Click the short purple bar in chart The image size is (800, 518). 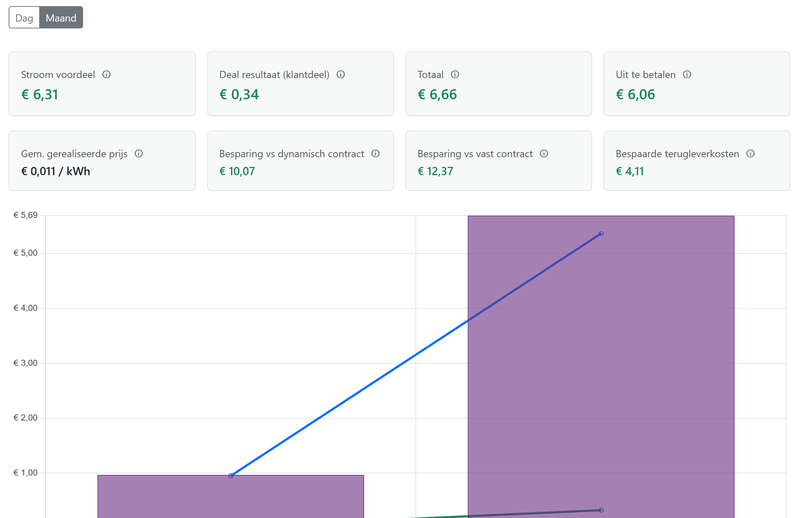pos(230,497)
